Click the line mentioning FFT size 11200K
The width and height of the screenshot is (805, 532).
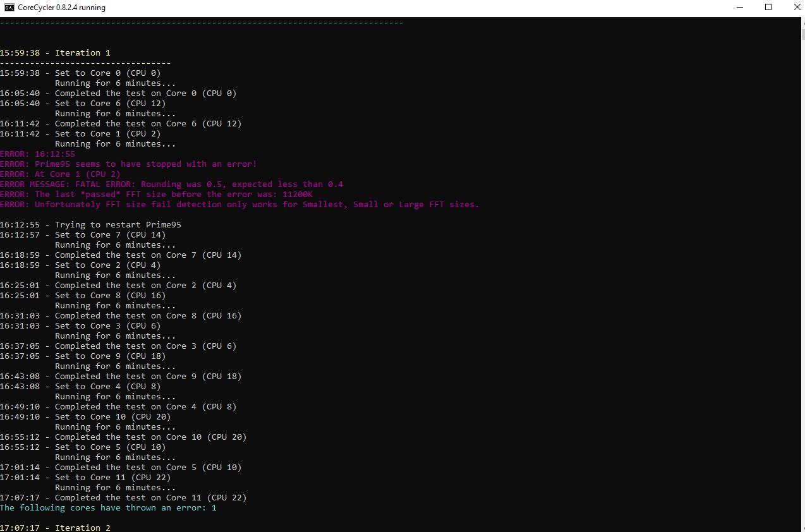point(156,195)
